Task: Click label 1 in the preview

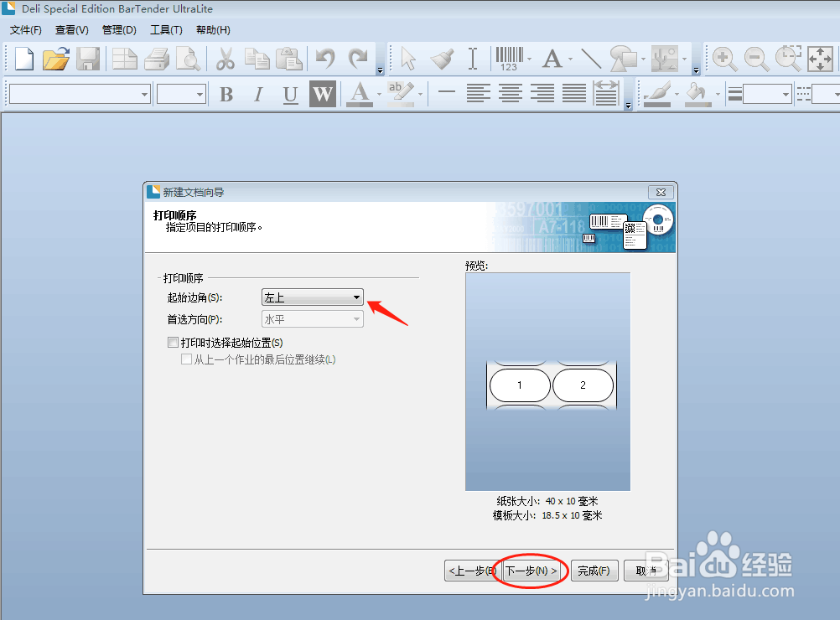Action: pos(520,385)
